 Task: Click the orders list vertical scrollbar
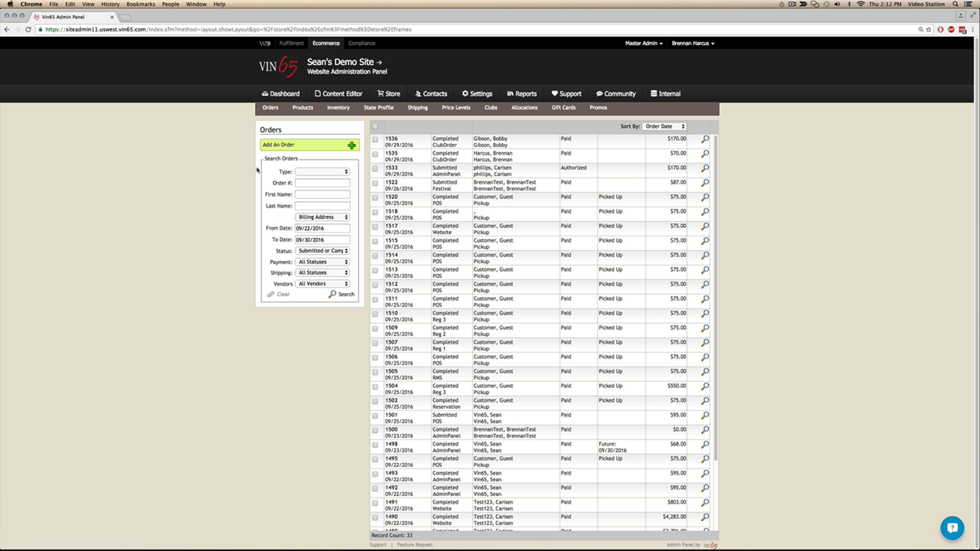pos(715,298)
